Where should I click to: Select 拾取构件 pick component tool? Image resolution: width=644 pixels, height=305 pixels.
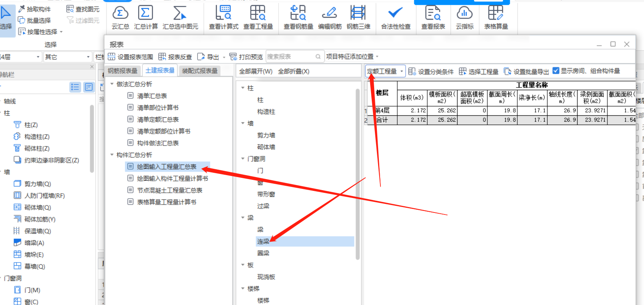[35, 9]
